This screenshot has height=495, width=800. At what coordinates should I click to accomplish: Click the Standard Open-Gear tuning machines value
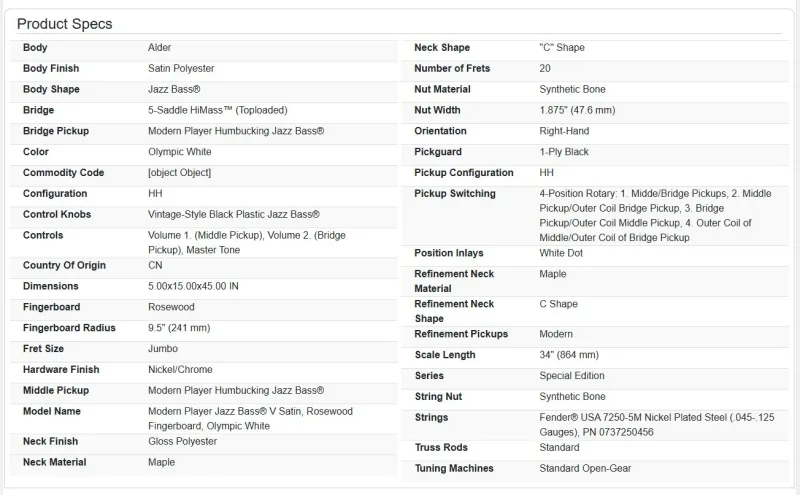point(585,468)
